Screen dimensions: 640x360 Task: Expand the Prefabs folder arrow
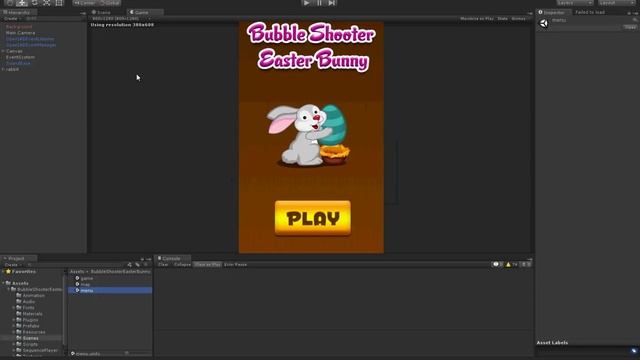[13, 326]
